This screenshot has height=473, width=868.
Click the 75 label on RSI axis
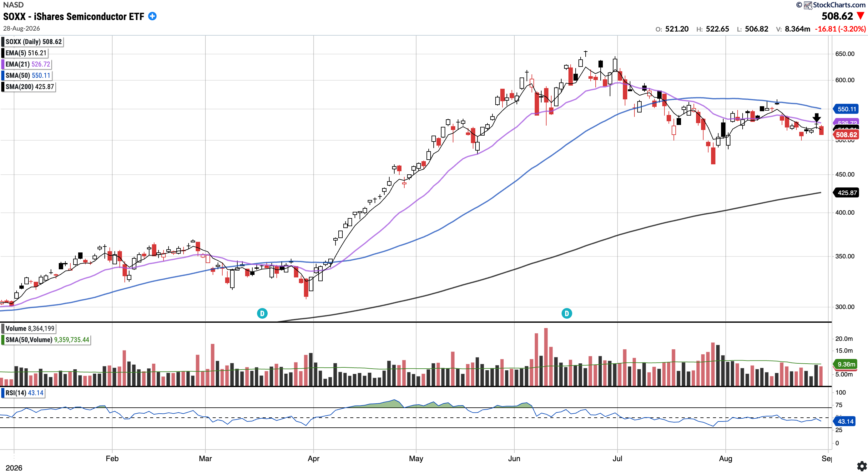(839, 405)
